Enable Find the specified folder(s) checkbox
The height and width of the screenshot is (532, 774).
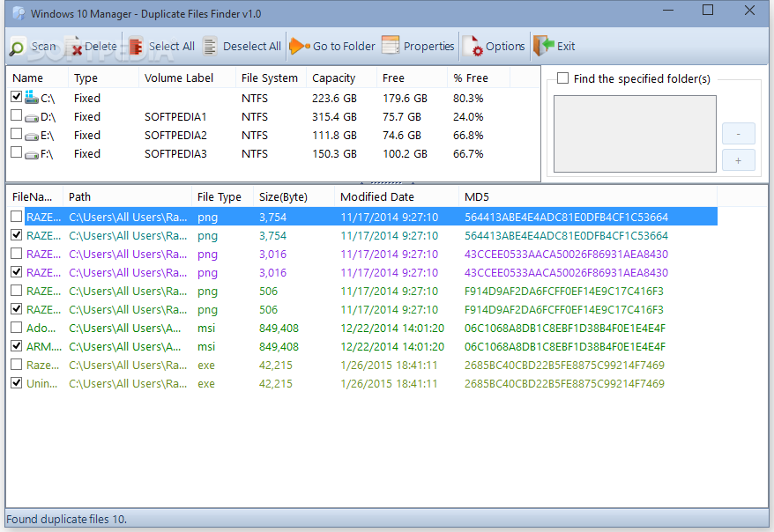562,78
